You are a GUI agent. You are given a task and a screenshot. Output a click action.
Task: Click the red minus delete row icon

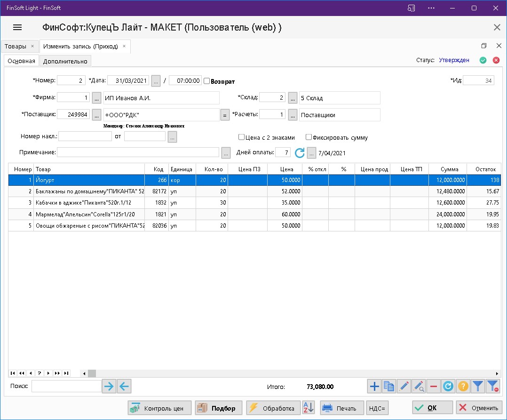point(433,387)
